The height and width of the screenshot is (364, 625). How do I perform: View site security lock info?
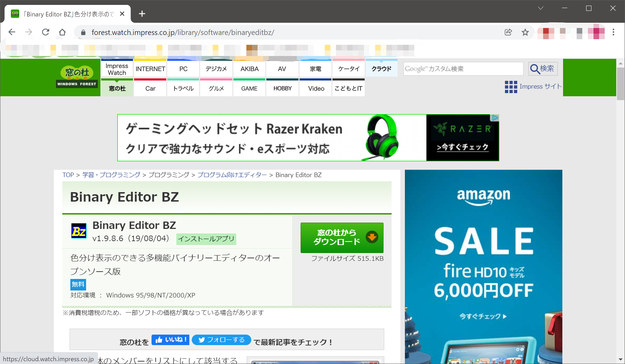coord(83,33)
